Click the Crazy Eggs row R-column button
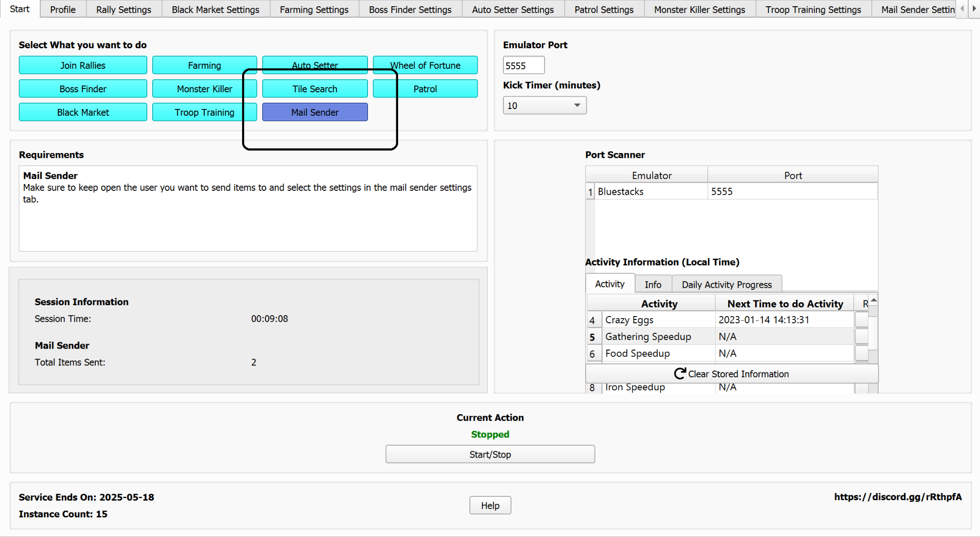980x537 pixels. point(861,319)
